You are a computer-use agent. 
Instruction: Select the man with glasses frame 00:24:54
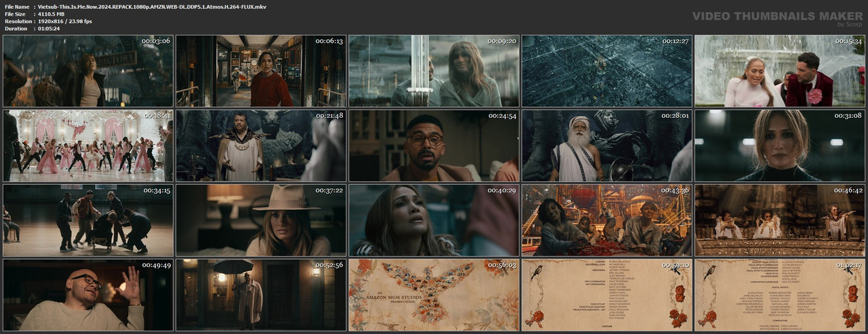(x=434, y=146)
